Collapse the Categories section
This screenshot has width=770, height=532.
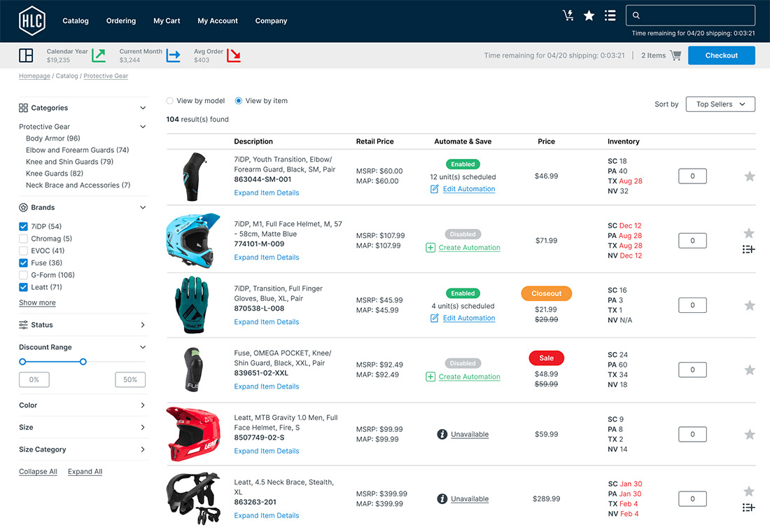(x=143, y=108)
